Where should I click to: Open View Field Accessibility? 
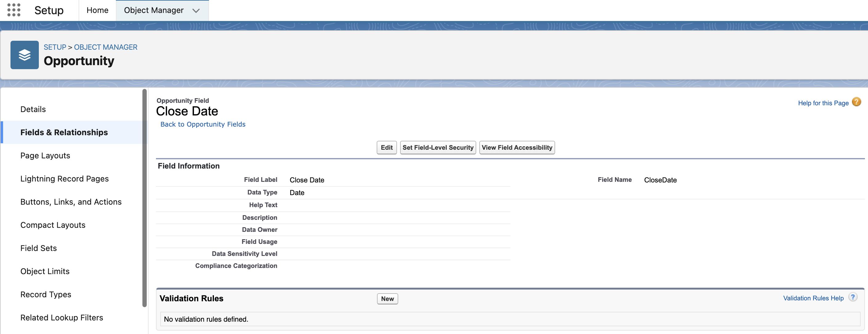click(x=517, y=148)
